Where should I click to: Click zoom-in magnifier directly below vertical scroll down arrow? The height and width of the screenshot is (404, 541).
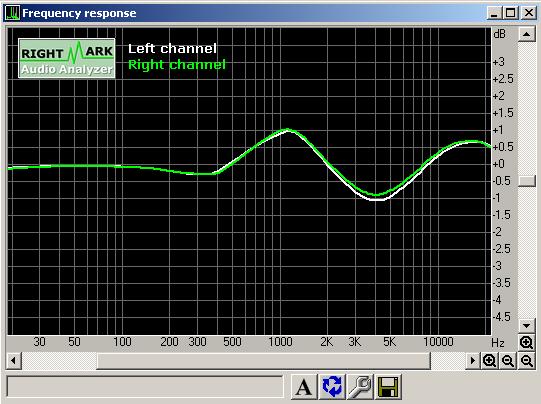tap(527, 343)
